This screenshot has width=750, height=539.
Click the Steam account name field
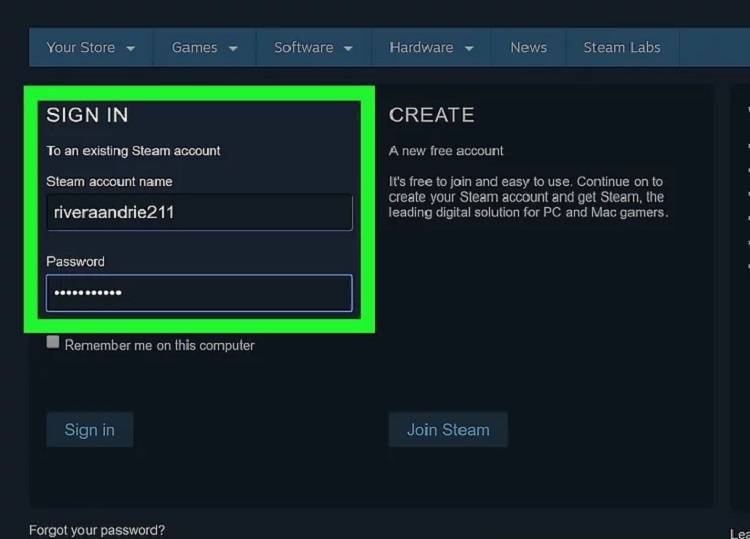tap(199, 212)
